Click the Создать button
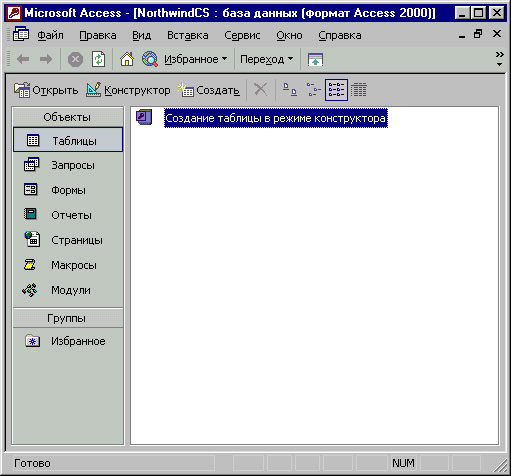This screenshot has width=511, height=476. pyautogui.click(x=209, y=90)
